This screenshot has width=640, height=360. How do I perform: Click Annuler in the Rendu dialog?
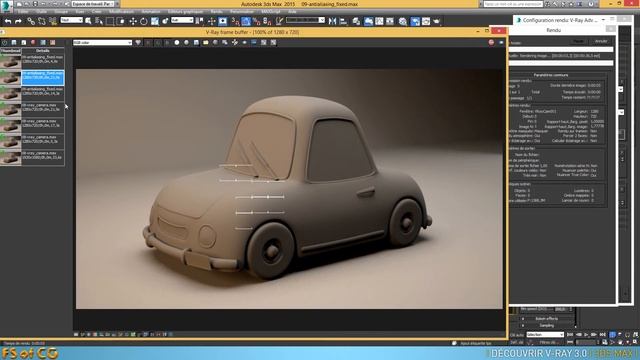tap(601, 41)
